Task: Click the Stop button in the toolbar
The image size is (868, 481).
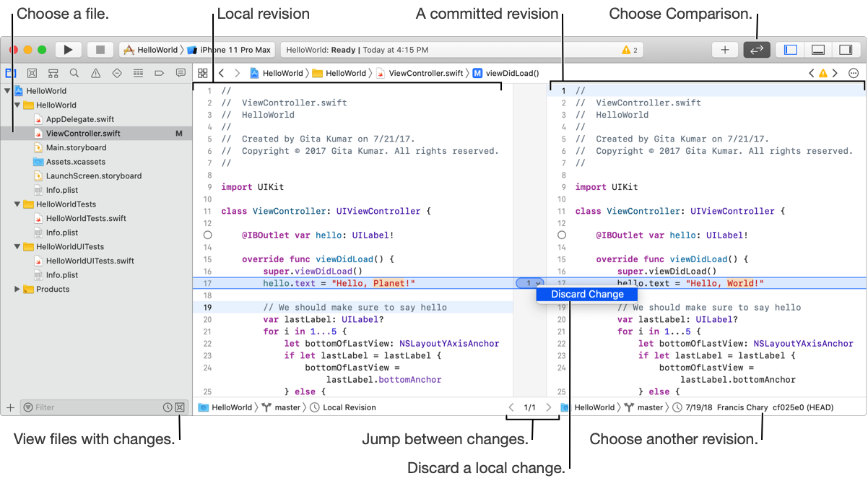Action: coord(100,50)
